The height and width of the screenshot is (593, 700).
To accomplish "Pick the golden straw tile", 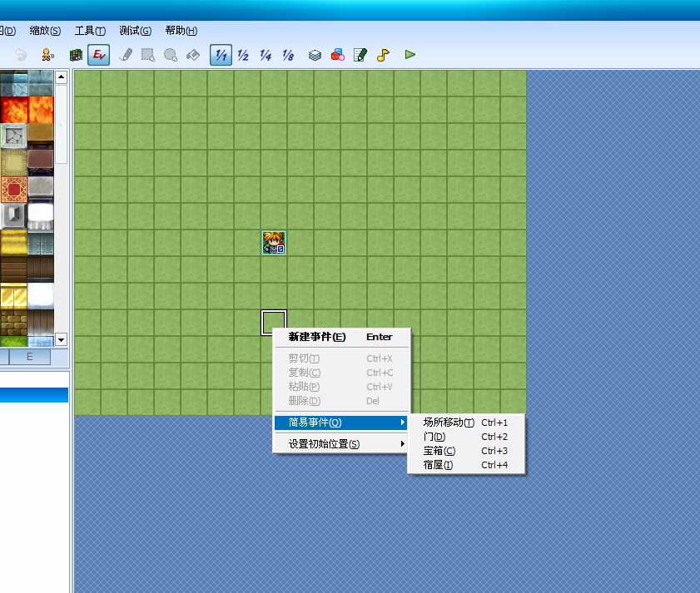I will click(x=14, y=244).
